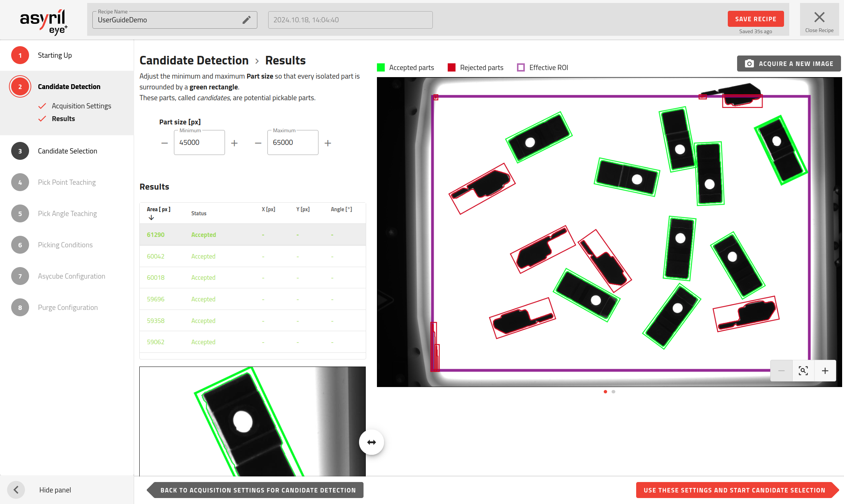Use these settings and start candidate selection
This screenshot has width=844, height=504.
pyautogui.click(x=734, y=490)
